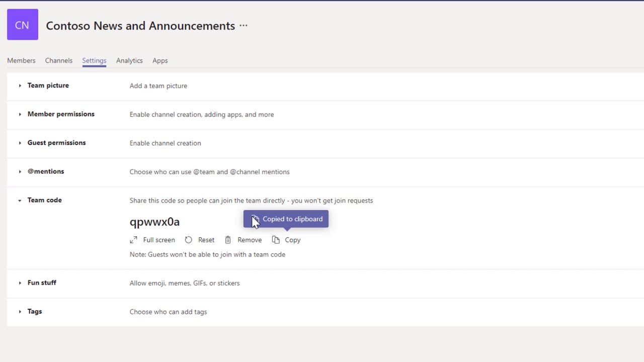644x362 pixels.
Task: Click the Contoso News and Announcements title
Action: click(140, 26)
